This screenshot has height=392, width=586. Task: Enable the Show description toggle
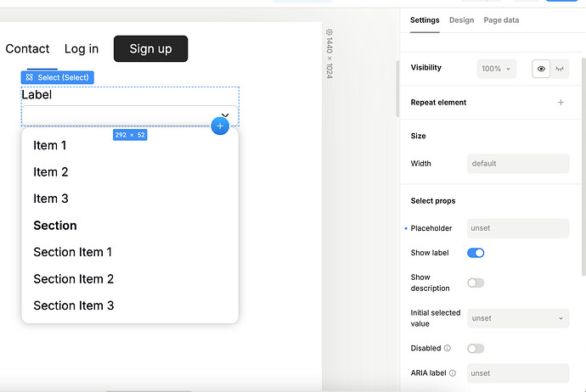tap(476, 283)
